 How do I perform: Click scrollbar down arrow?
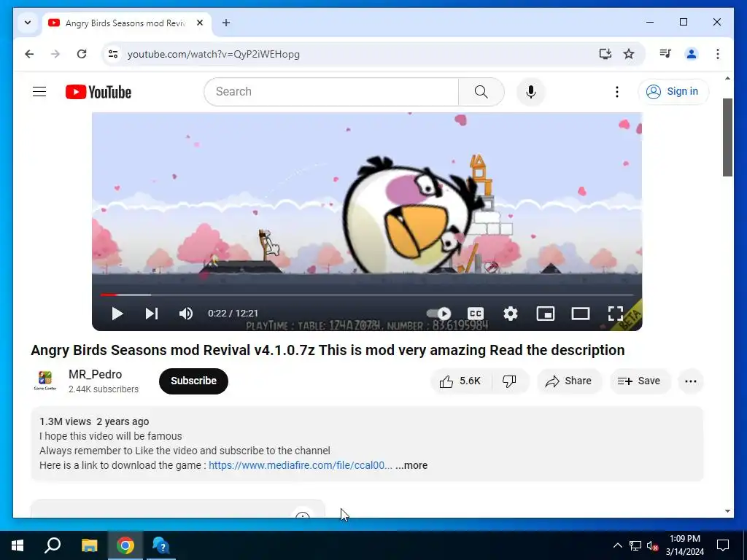pyautogui.click(x=727, y=511)
